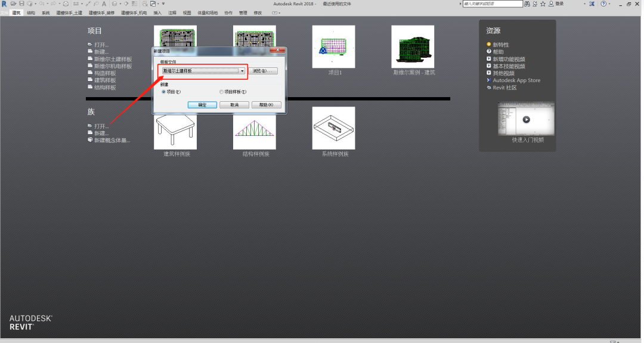Click 帮助 button in 新建项目 dialog
Screen dimensions: 644x343
pyautogui.click(x=266, y=105)
